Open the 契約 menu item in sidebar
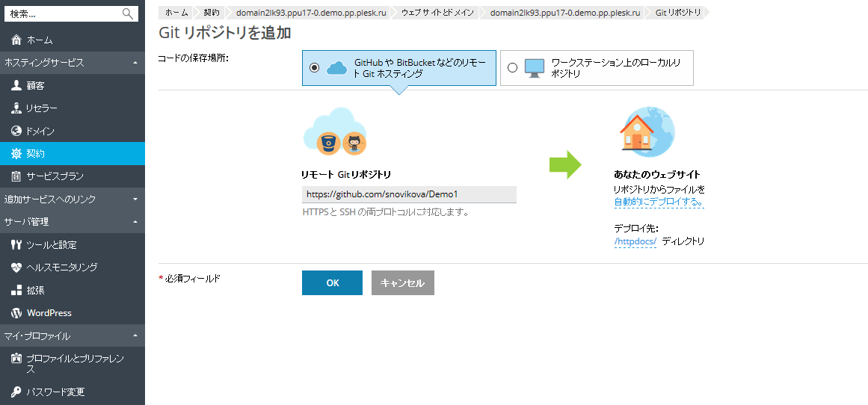The width and height of the screenshot is (868, 405). point(36,153)
